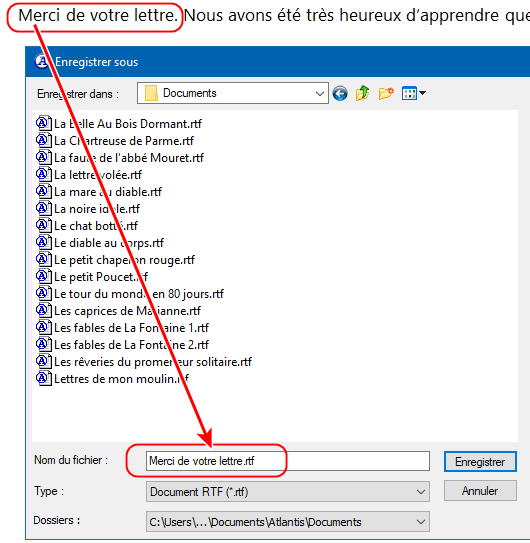The image size is (530, 543).
Task: Select file icon of La Belle Au Bois Dormant.rtf
Action: 44,124
